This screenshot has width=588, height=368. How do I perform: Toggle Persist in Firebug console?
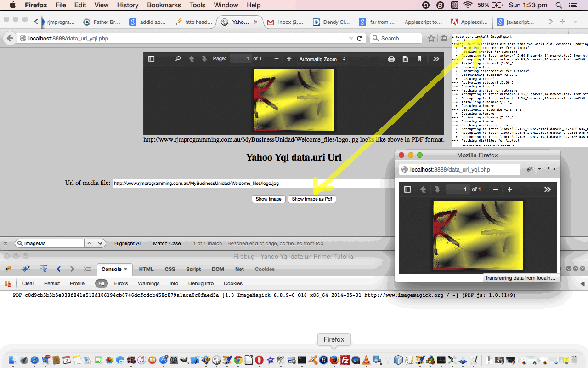(x=52, y=283)
